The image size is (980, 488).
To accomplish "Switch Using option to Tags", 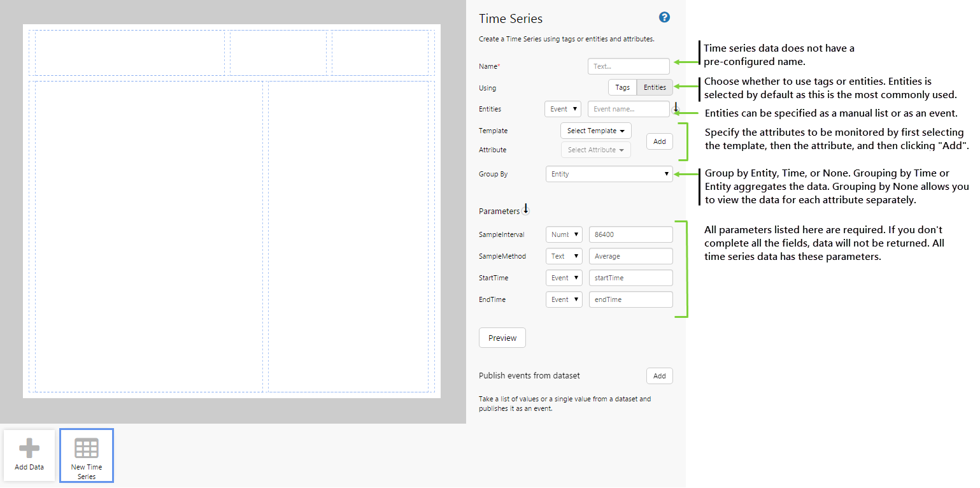I will pyautogui.click(x=622, y=87).
